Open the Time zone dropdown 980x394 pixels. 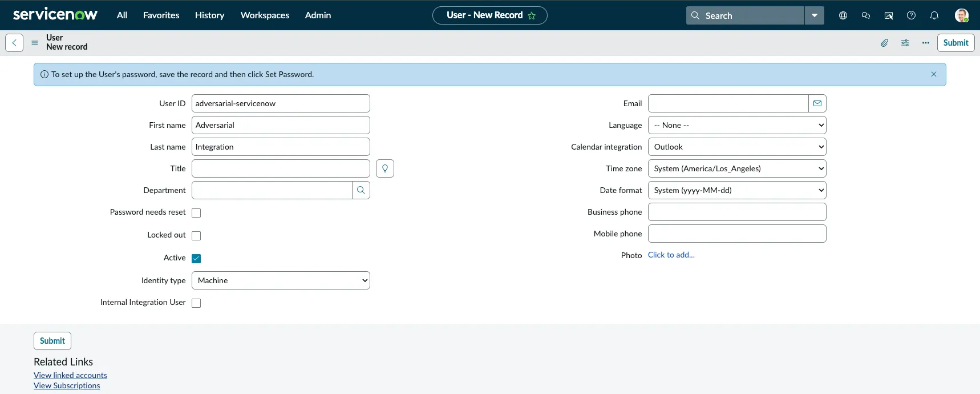[737, 168]
